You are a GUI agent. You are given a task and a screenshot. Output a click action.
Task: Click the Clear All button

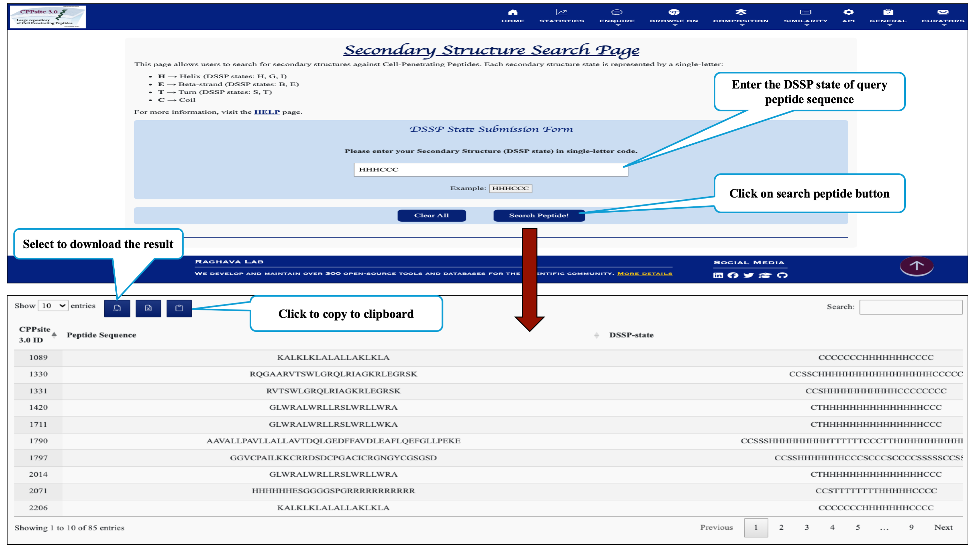pos(431,216)
